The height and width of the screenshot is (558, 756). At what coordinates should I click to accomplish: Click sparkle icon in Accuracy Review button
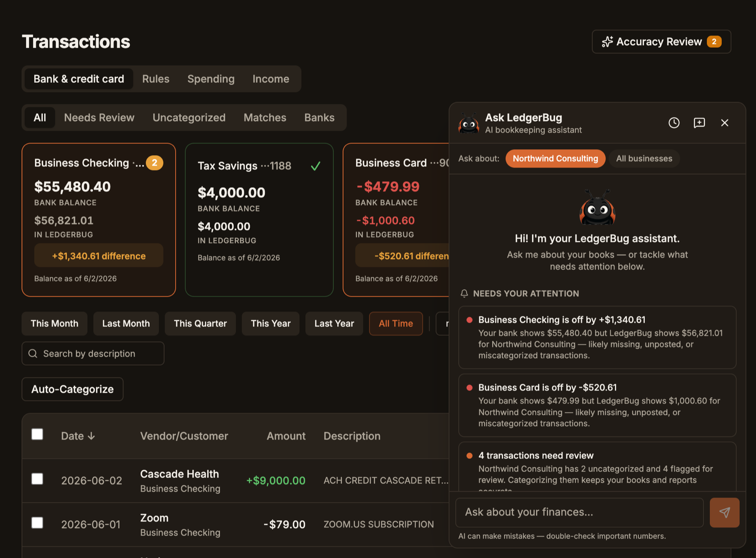click(x=607, y=42)
